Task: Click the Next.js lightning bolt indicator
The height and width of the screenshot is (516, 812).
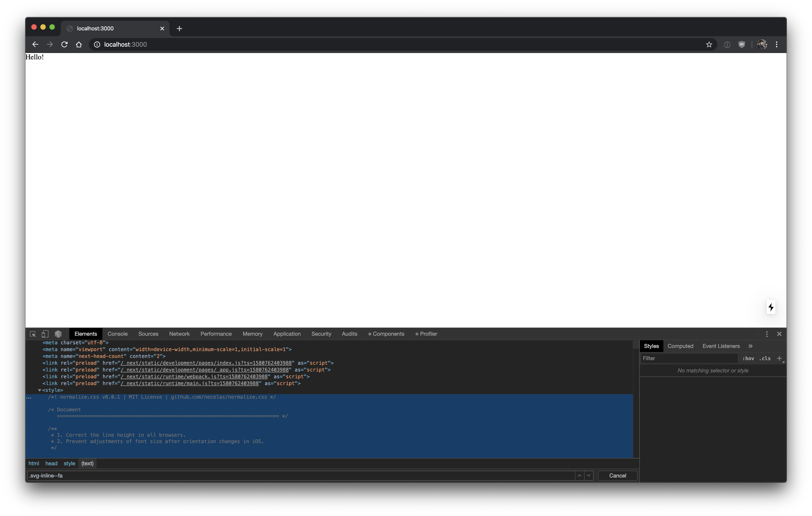Action: tap(771, 307)
